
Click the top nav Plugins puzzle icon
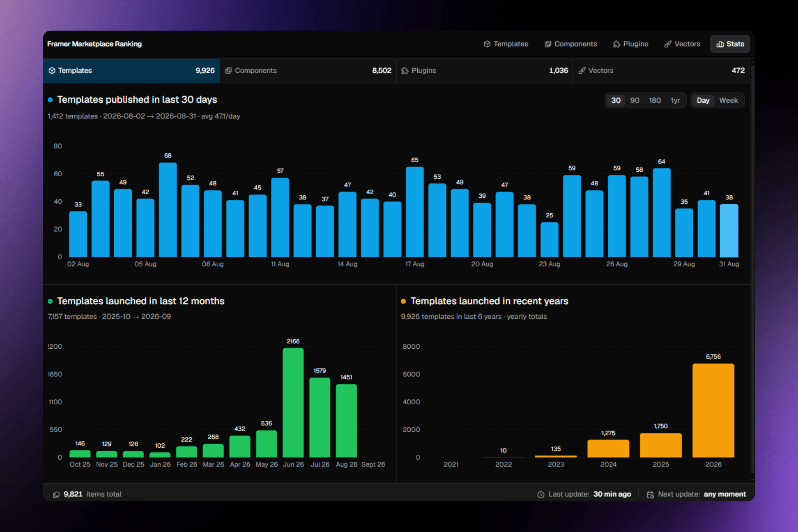click(x=617, y=44)
